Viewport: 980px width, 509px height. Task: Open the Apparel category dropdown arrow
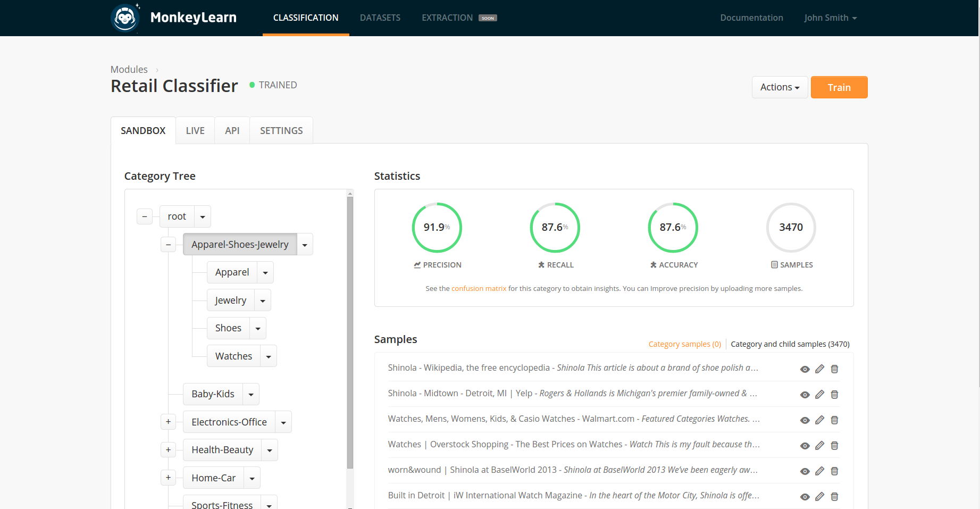[x=265, y=272]
